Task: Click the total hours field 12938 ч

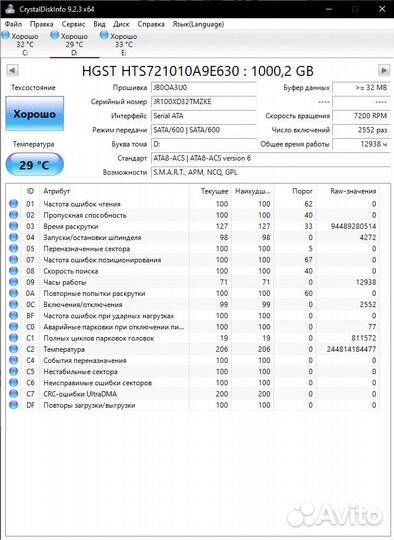Action: [361, 144]
